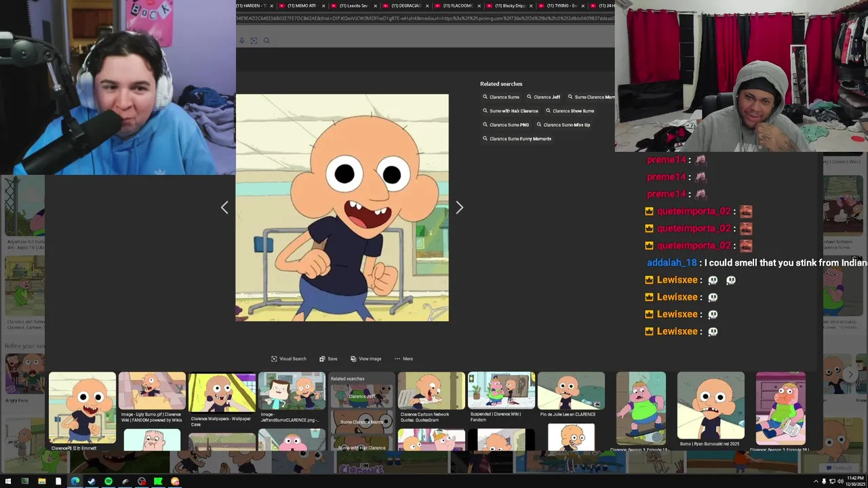Image resolution: width=868 pixels, height=488 pixels.
Task: Open Clarence Jeff related search tile
Action: 361,396
